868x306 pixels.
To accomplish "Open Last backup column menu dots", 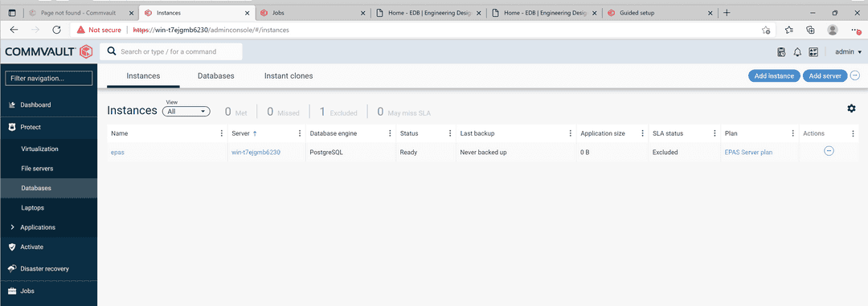I will (x=570, y=133).
